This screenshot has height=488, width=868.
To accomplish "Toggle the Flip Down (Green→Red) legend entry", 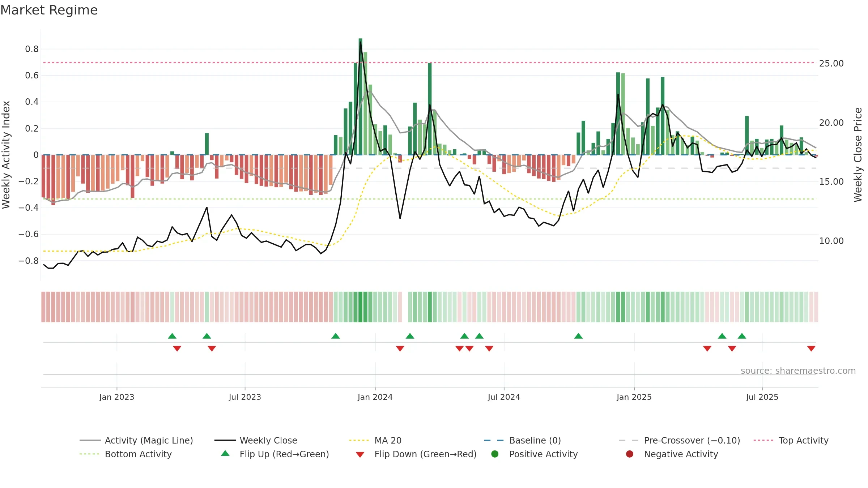I will (x=416, y=454).
